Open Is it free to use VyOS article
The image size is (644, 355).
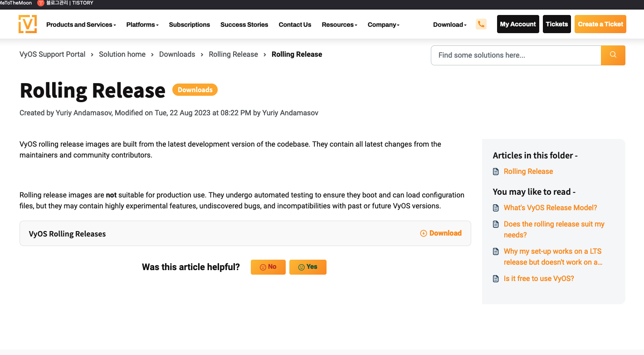[539, 279]
